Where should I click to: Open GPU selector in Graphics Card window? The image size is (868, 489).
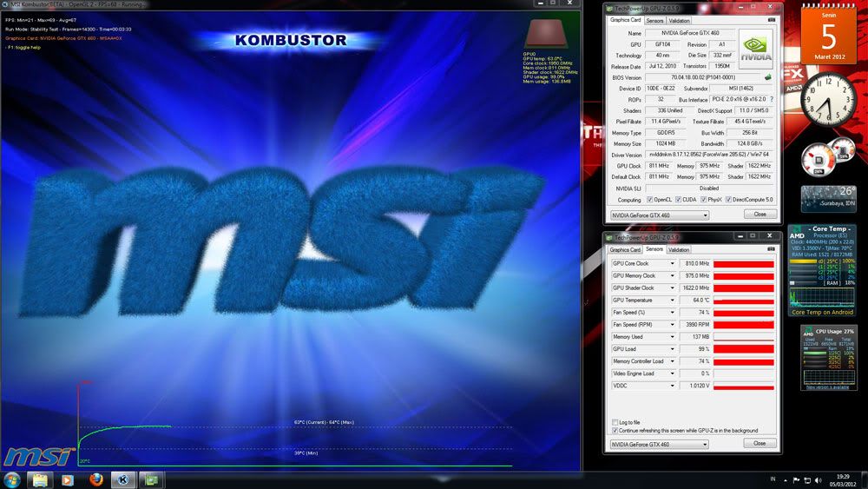(660, 215)
